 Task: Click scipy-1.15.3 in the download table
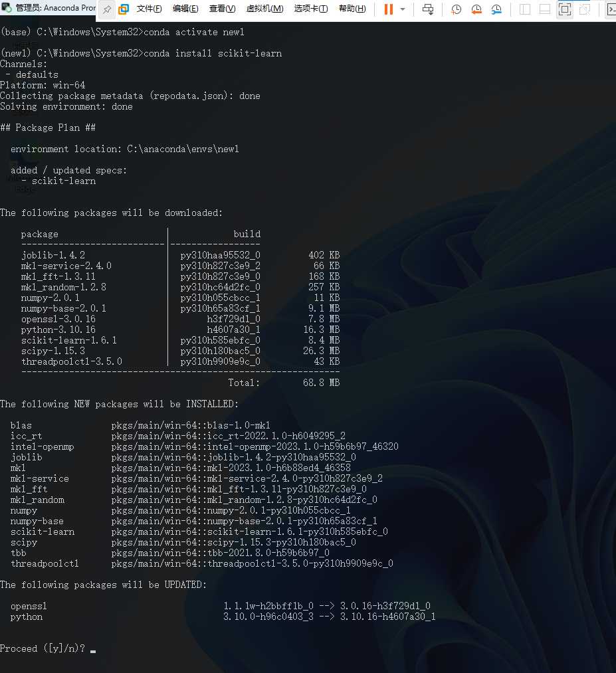click(53, 351)
